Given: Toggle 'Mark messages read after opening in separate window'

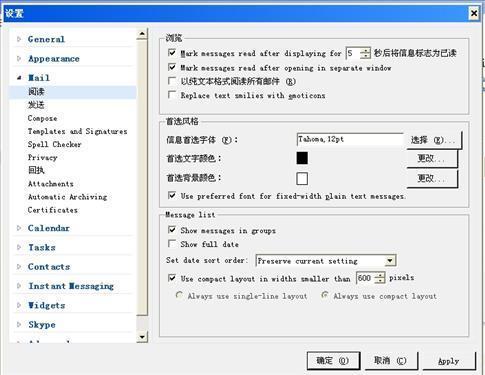Looking at the screenshot, I should (x=172, y=67).
